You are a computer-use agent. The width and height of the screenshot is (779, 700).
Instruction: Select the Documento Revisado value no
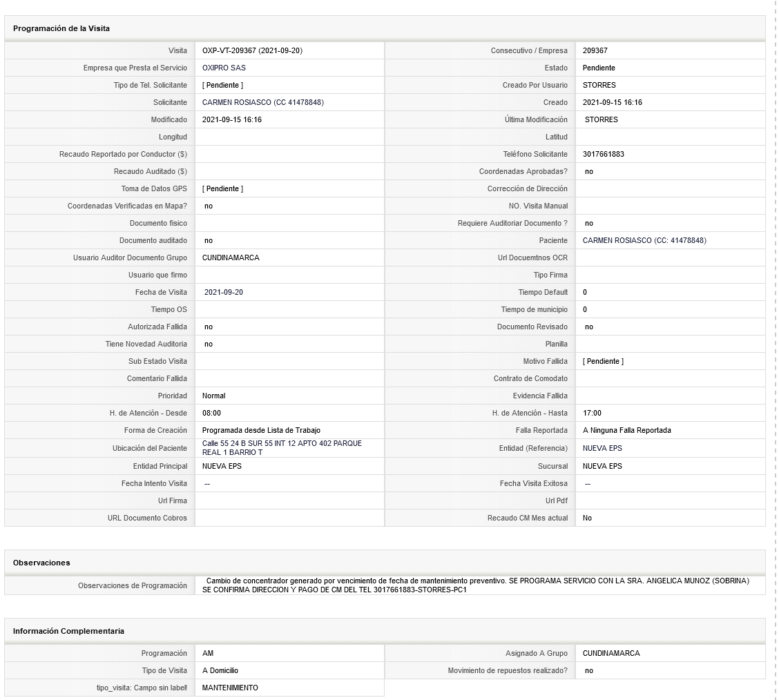[x=588, y=327]
